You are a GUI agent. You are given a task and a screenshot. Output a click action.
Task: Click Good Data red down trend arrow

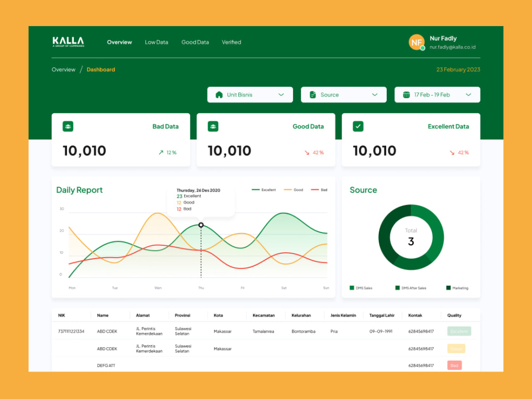(307, 153)
